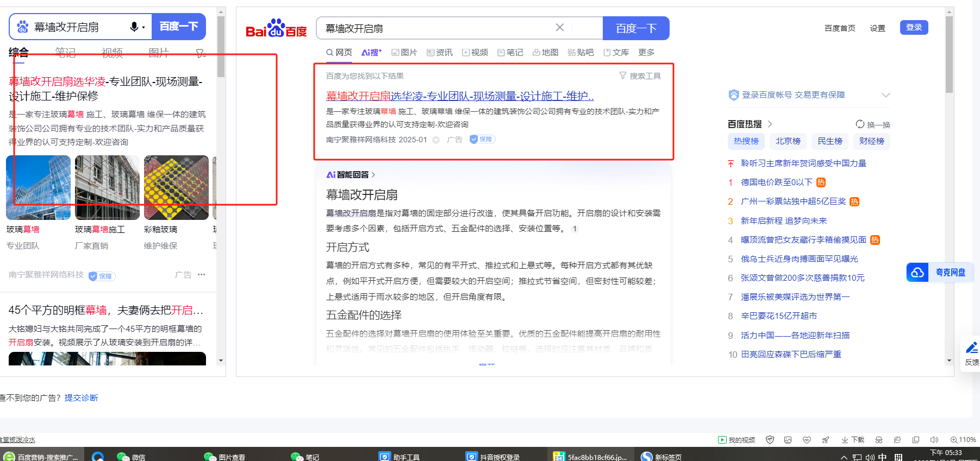Click the rocket accelerator icon in the status bar
This screenshot has width=980, height=461.
(825, 440)
